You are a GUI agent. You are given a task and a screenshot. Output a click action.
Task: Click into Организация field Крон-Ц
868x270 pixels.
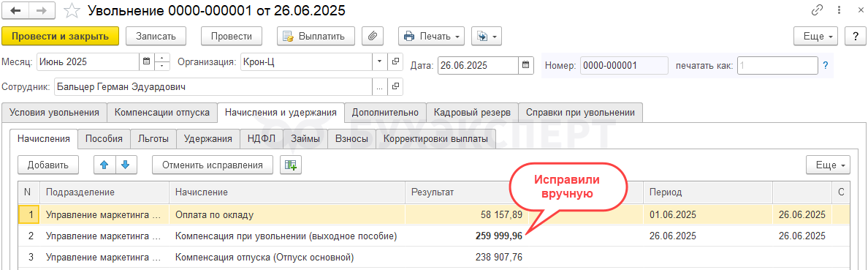point(305,61)
